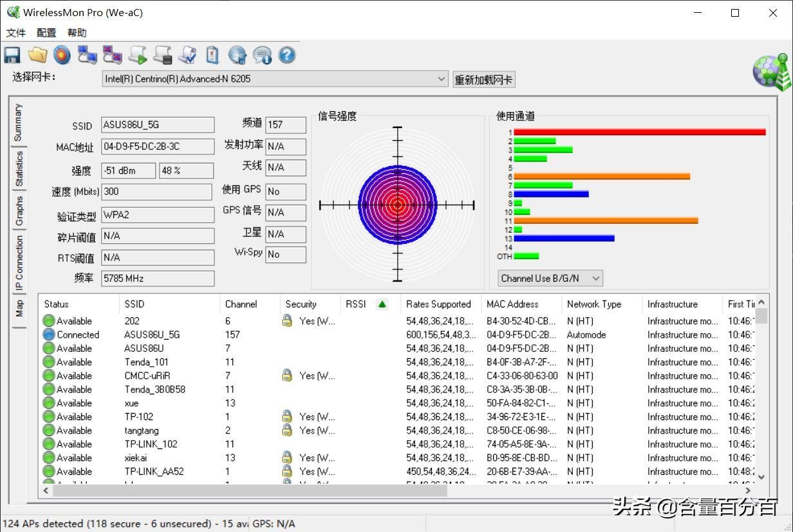Viewport: 793px width, 532px height.
Task: Click the horizontal scrollbar's right arrow
Action: [x=747, y=490]
